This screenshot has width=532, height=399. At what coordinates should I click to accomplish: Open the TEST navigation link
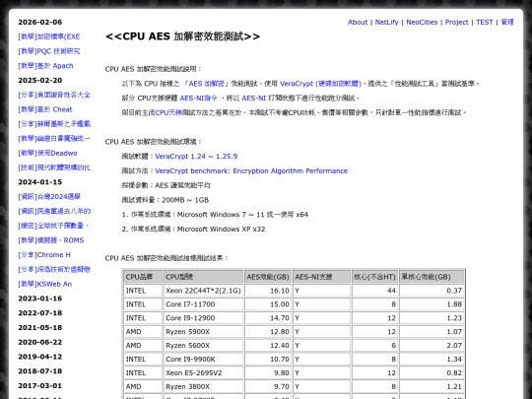(484, 22)
